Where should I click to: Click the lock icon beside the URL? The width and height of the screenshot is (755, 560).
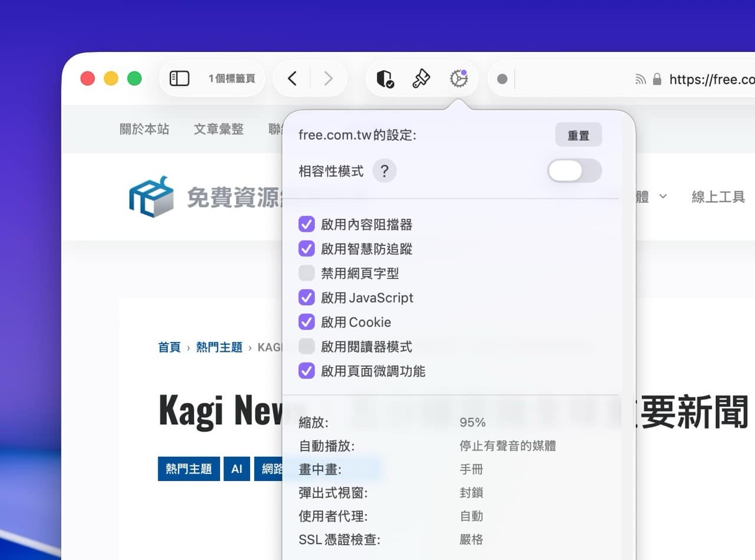[x=656, y=78]
